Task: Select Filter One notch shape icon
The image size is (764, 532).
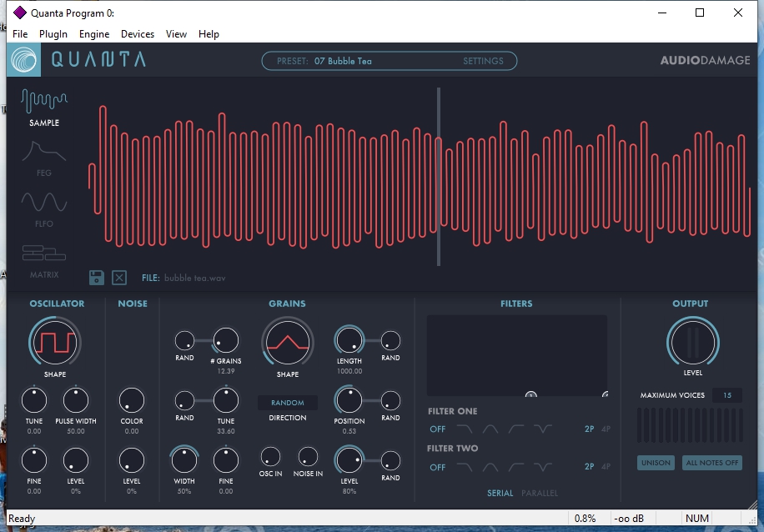Action: click(542, 429)
